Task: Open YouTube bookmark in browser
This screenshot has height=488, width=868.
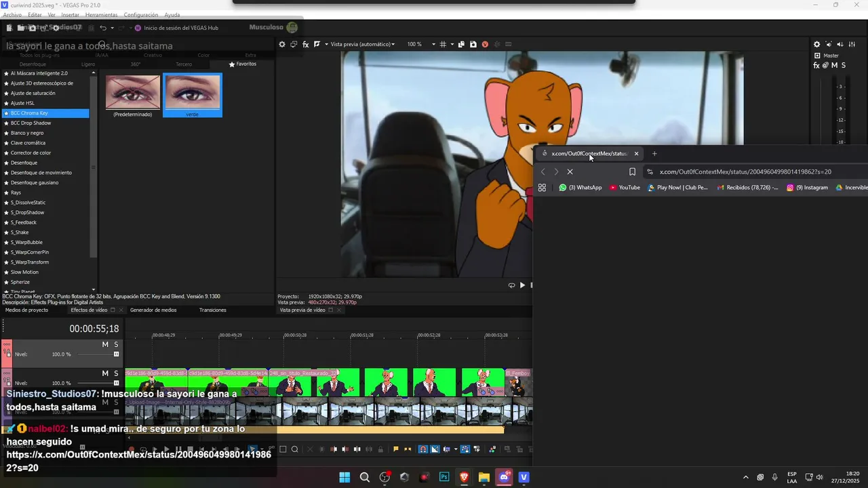Action: [x=625, y=188]
